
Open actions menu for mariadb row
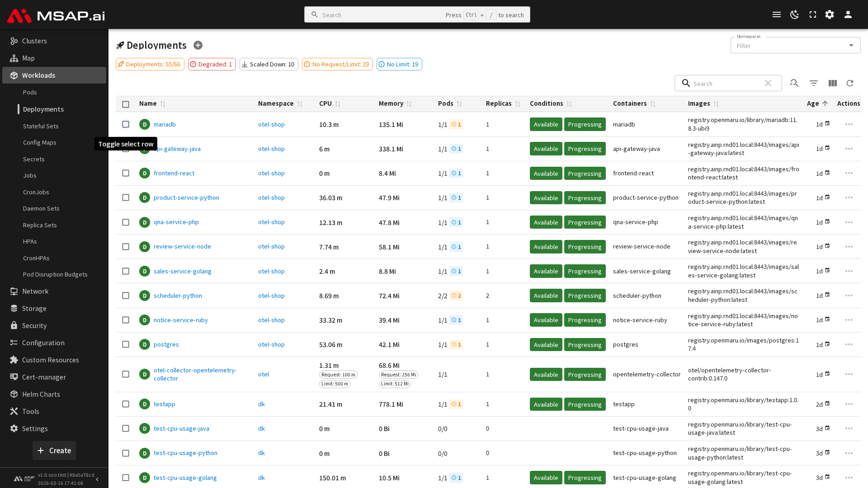point(849,124)
